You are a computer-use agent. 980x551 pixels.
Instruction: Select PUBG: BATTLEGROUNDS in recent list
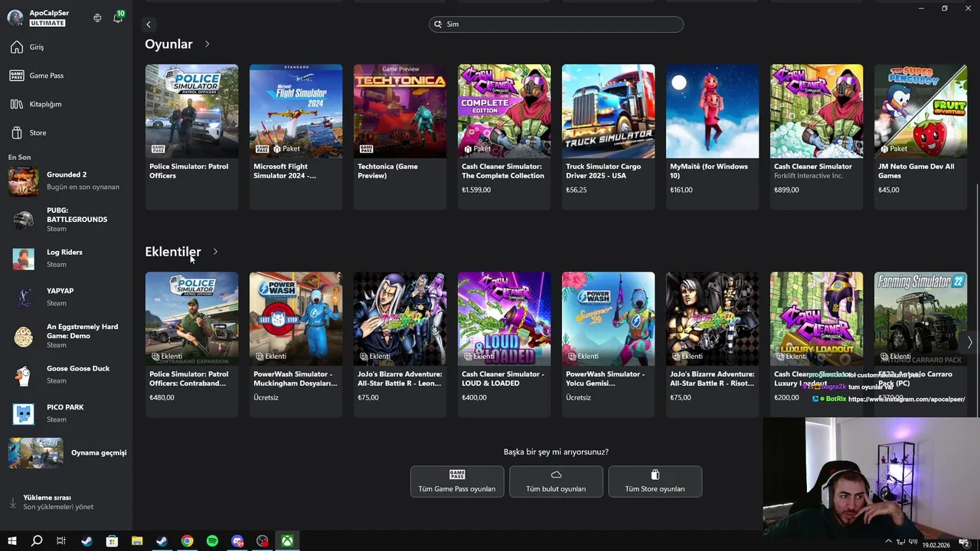(66, 220)
